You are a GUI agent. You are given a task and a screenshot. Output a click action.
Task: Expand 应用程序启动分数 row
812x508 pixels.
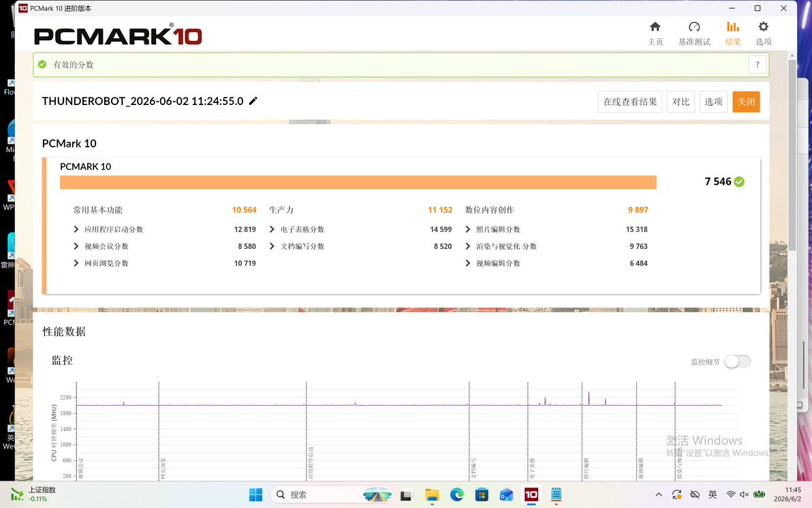point(76,229)
